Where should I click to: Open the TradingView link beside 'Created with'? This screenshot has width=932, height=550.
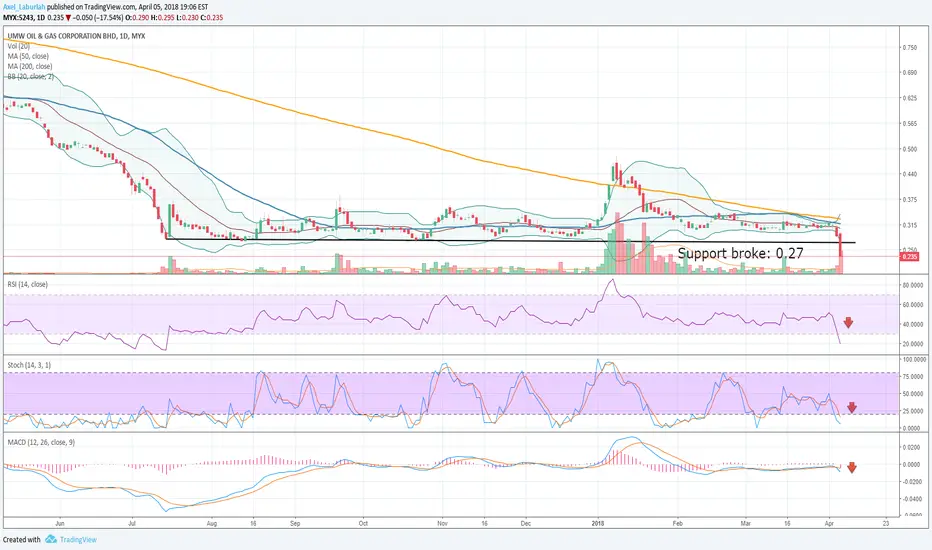pos(78,539)
